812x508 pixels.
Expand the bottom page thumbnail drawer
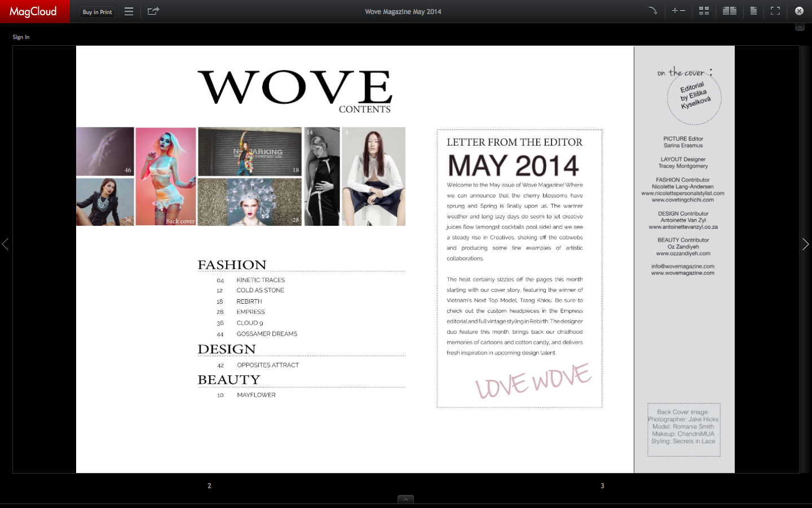405,499
